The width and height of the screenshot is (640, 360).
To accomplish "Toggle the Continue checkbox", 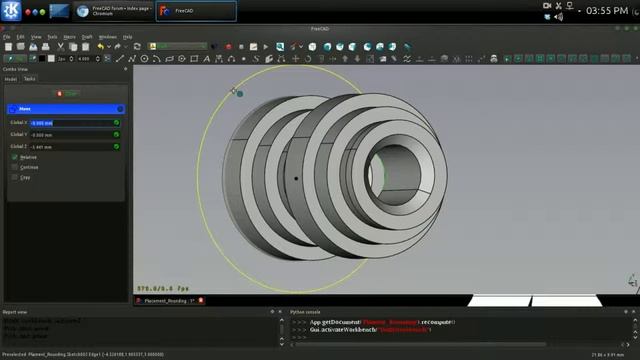I will 15,167.
